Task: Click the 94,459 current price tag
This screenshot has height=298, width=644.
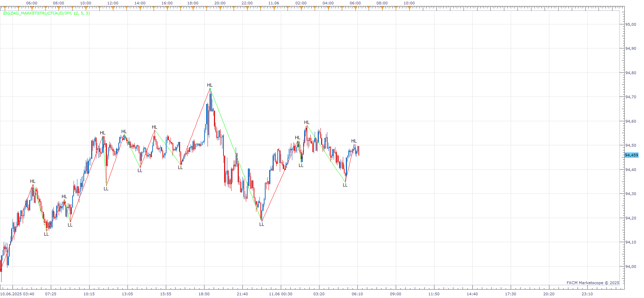Action: [x=631, y=155]
